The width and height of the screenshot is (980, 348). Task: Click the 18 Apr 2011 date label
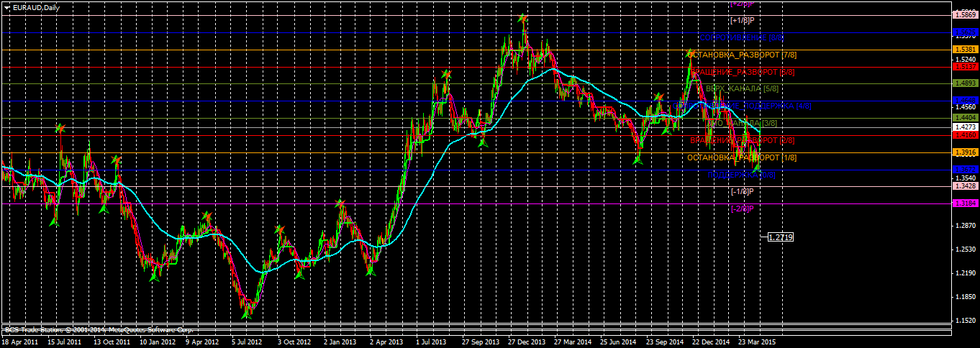click(x=20, y=342)
